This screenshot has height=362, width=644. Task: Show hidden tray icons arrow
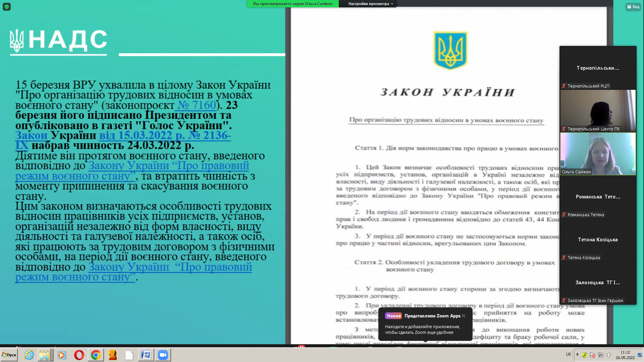577,355
